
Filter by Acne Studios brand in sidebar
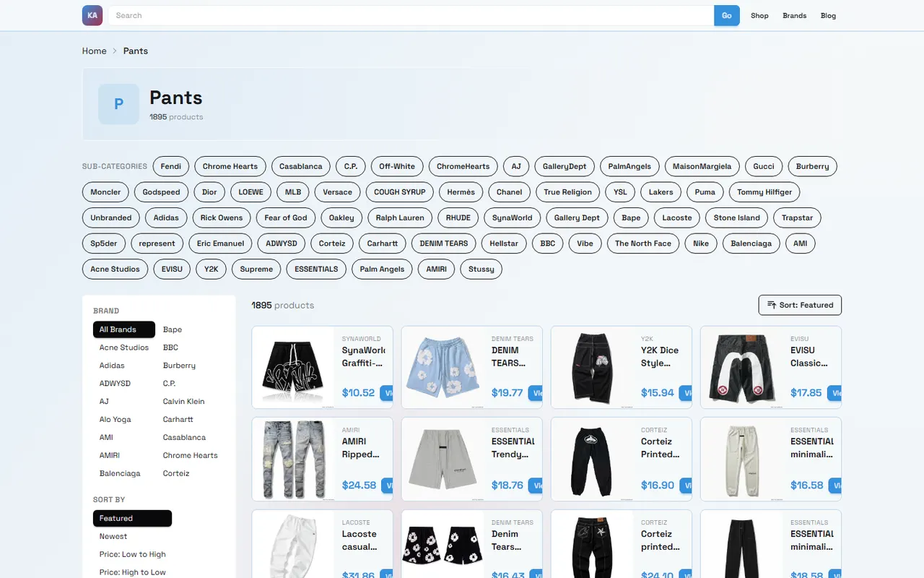pos(124,348)
